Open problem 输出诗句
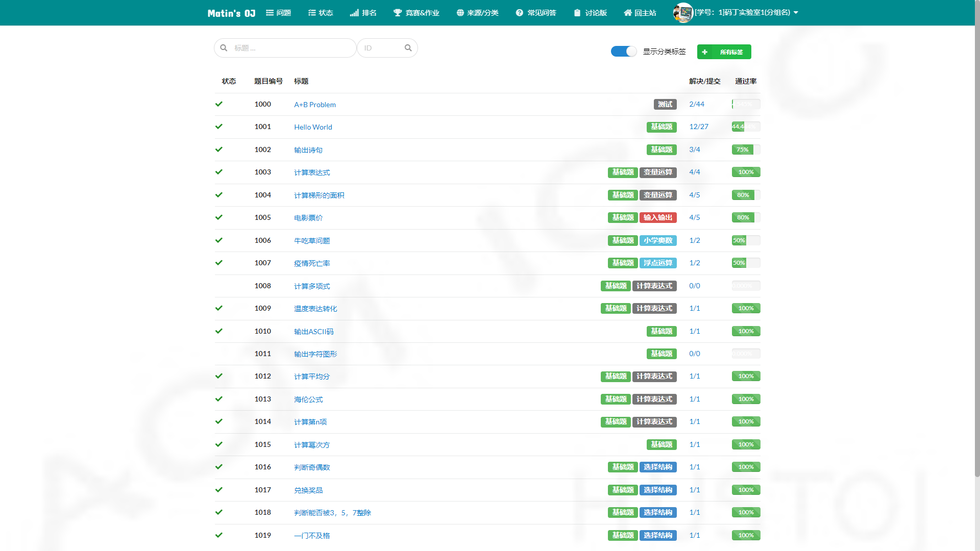This screenshot has height=551, width=980. click(308, 150)
